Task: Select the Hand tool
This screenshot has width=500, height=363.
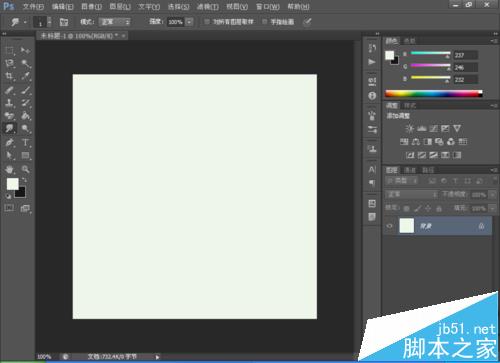Action: 9,169
